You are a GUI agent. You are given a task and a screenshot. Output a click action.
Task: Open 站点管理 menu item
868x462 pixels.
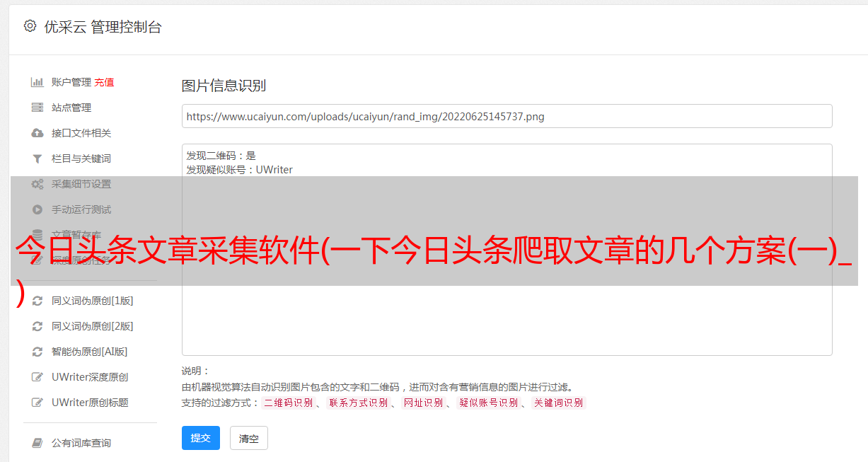tap(71, 108)
